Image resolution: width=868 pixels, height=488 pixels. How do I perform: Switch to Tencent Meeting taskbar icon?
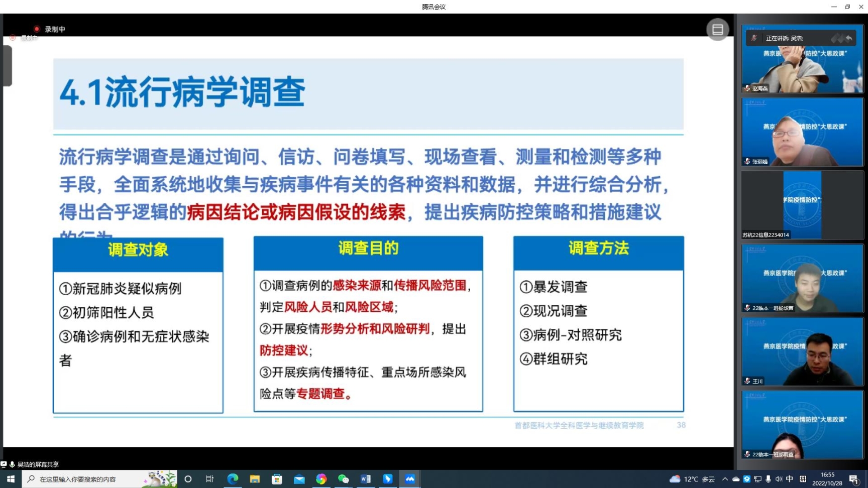[x=410, y=479]
